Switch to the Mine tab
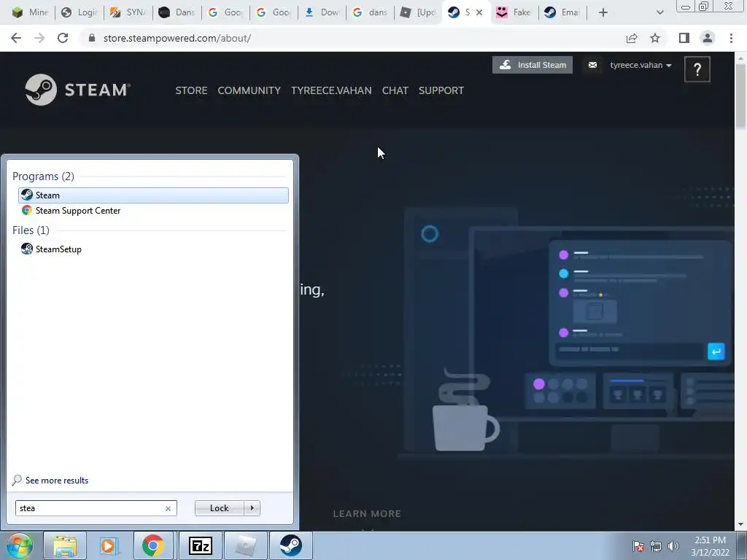Image resolution: width=747 pixels, height=560 pixels. (29, 12)
